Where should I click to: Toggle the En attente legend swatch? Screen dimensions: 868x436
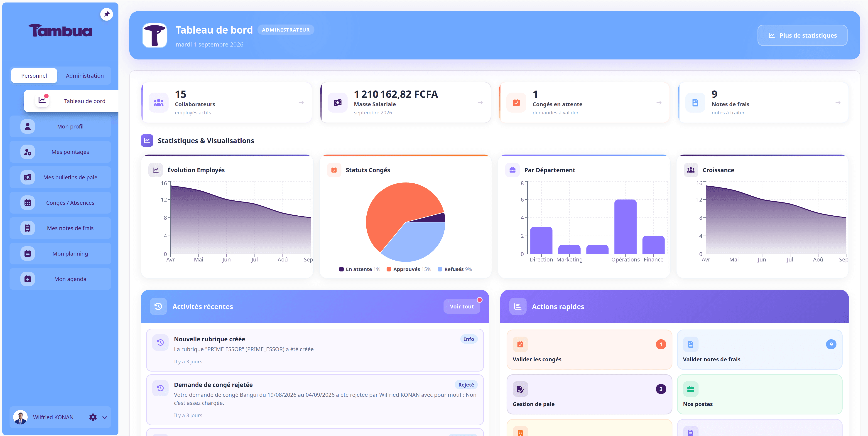341,269
